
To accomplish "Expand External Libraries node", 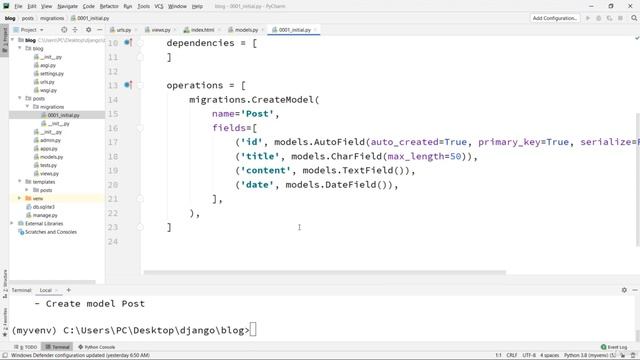I will coord(12,223).
